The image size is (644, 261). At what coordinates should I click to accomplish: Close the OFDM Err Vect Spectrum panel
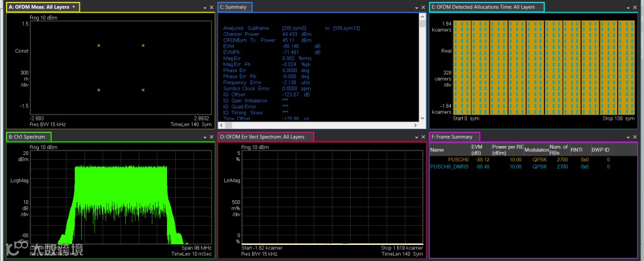point(423,138)
